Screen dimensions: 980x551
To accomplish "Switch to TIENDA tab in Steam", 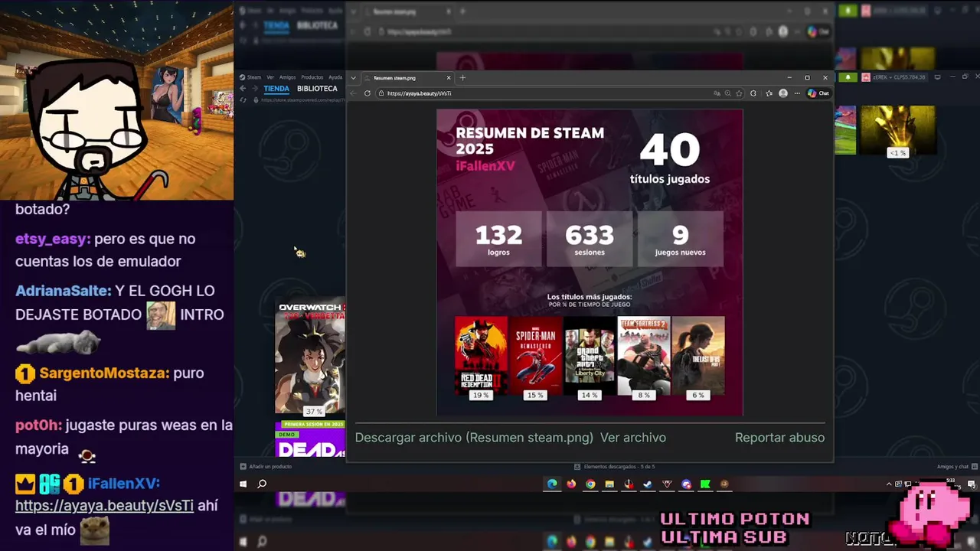I will [276, 89].
